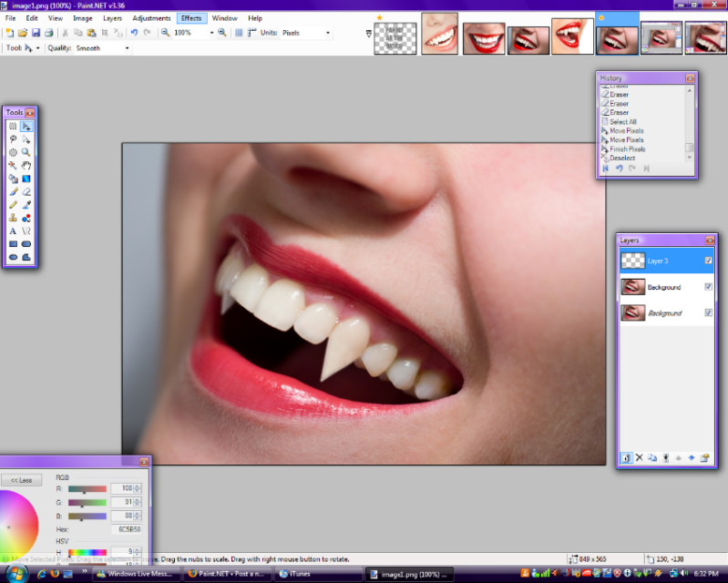Select the Gradient tool

[x=26, y=179]
